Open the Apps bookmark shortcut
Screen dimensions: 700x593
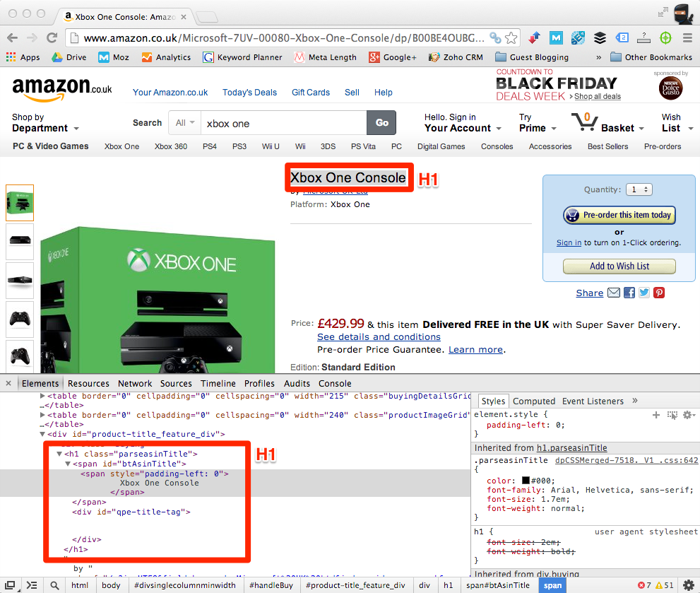[23, 57]
